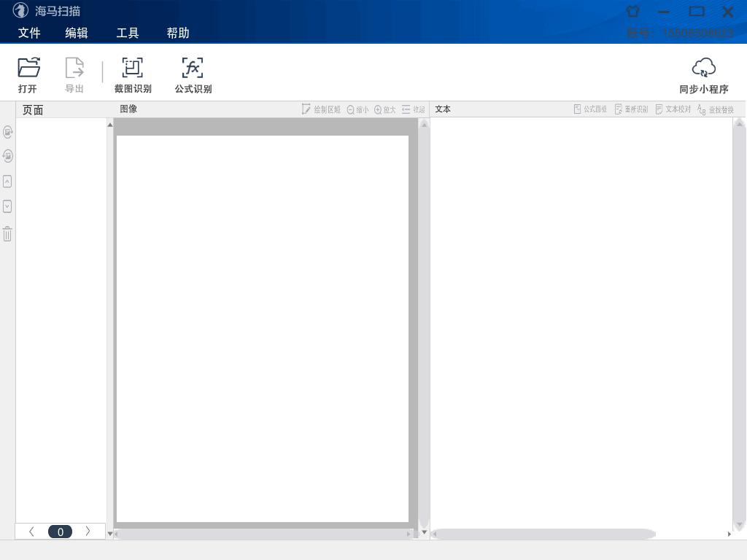Rotate page counter-clockwise in sidebar
The height and width of the screenshot is (560, 747).
(7, 156)
